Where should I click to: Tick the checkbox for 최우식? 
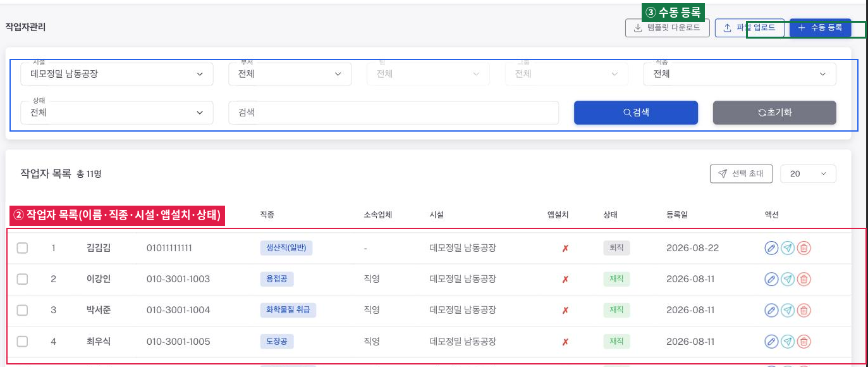[22, 342]
